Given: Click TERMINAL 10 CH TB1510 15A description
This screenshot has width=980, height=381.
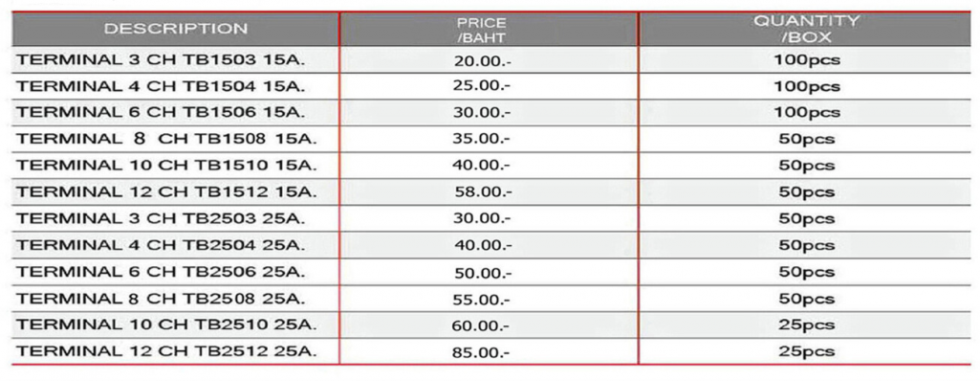Looking at the screenshot, I should pos(166,166).
